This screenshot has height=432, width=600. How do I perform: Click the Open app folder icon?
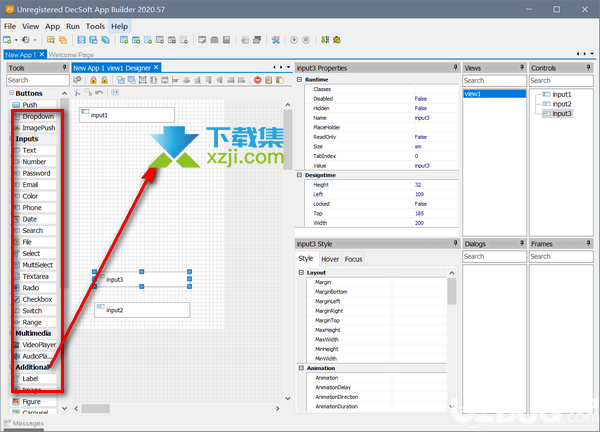coord(51,40)
